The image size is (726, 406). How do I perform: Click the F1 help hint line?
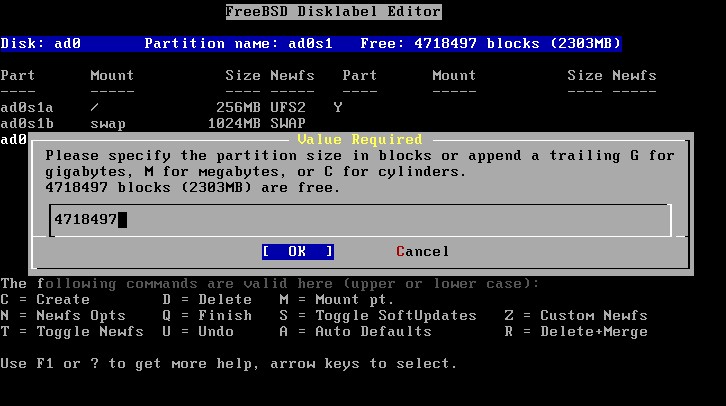(x=229, y=364)
